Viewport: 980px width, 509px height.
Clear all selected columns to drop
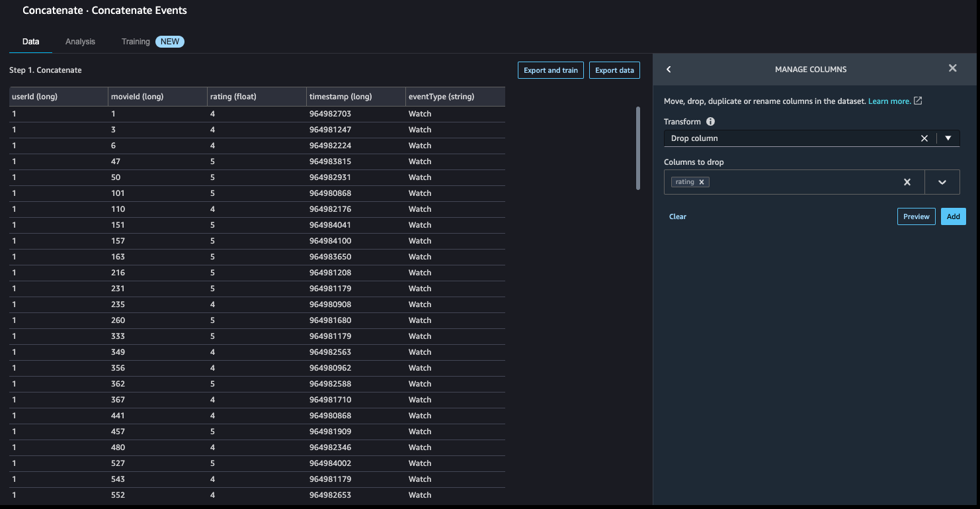pos(907,182)
